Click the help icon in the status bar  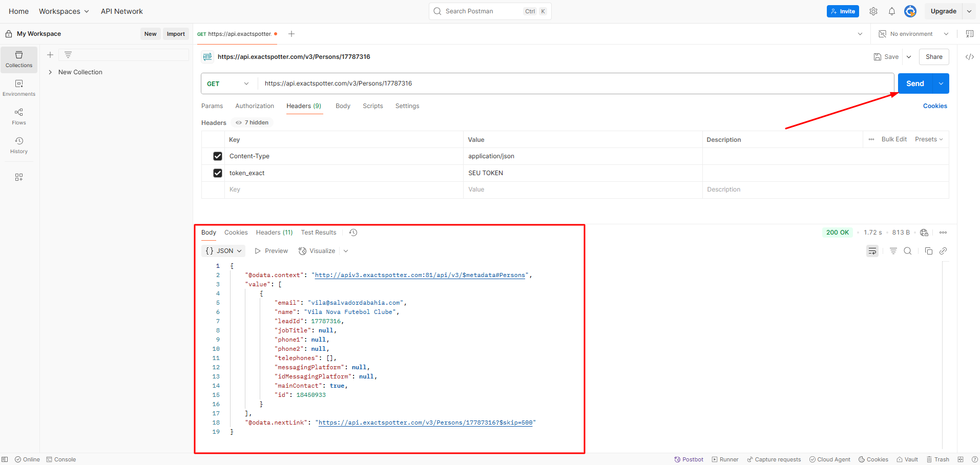tap(975, 459)
